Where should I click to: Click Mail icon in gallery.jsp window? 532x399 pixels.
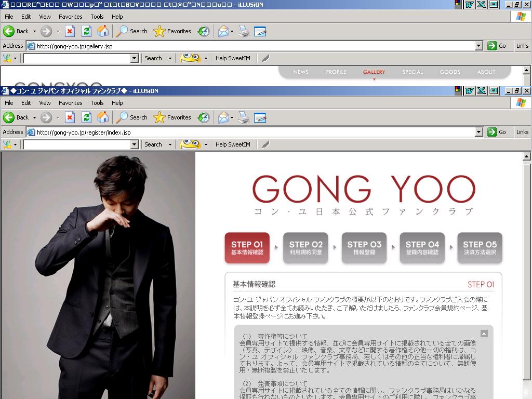(223, 31)
